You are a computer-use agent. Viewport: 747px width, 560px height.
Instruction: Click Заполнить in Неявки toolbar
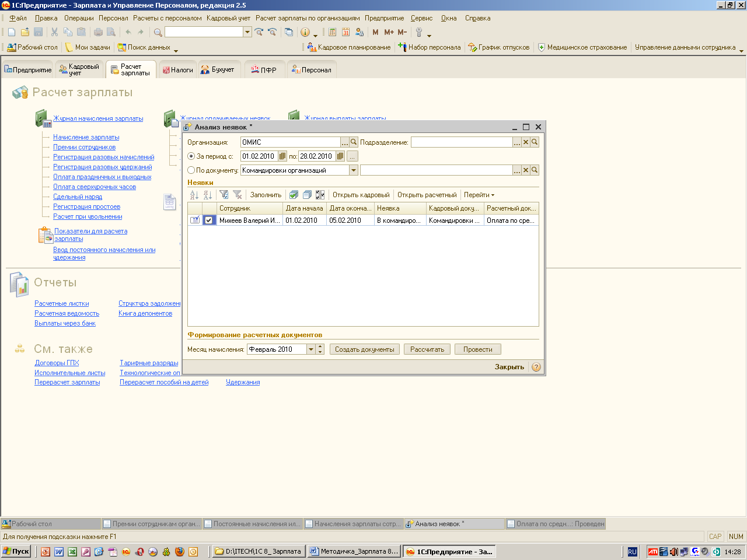266,195
